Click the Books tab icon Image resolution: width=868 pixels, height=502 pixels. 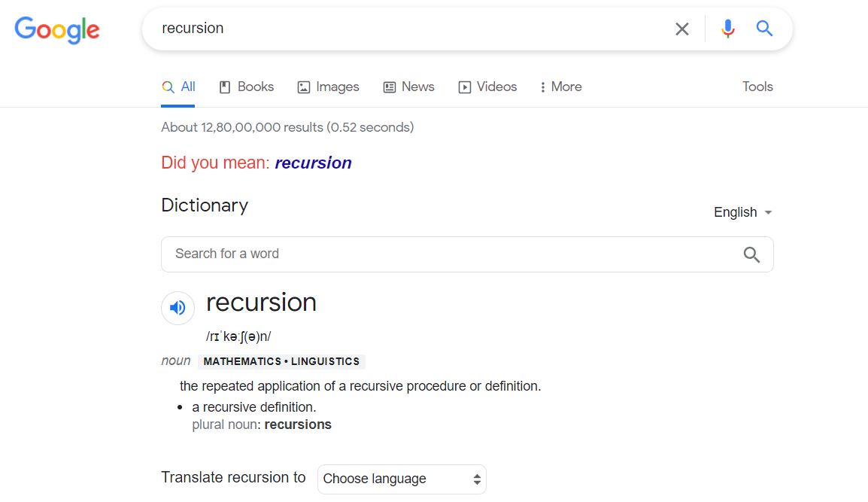[x=224, y=87]
